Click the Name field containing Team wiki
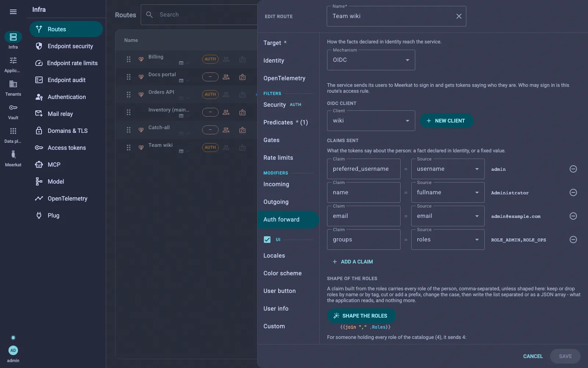 (x=397, y=16)
